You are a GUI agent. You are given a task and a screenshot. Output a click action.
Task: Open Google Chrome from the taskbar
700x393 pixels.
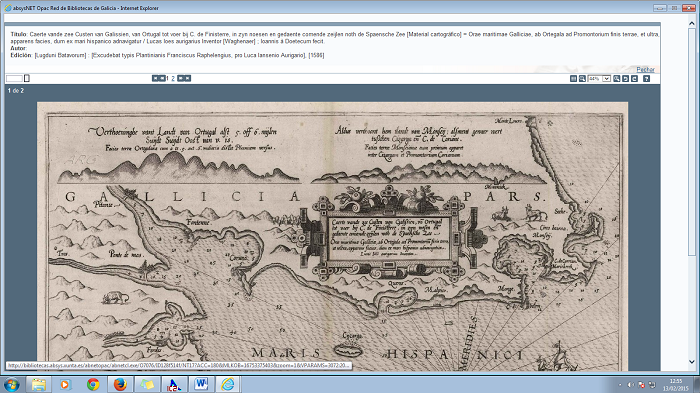(x=93, y=384)
